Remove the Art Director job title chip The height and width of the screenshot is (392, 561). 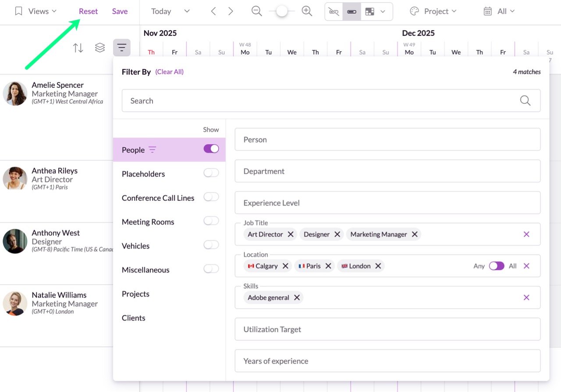click(291, 234)
